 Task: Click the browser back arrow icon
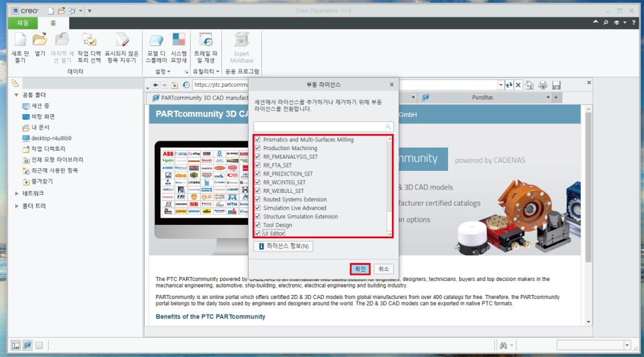click(x=155, y=85)
